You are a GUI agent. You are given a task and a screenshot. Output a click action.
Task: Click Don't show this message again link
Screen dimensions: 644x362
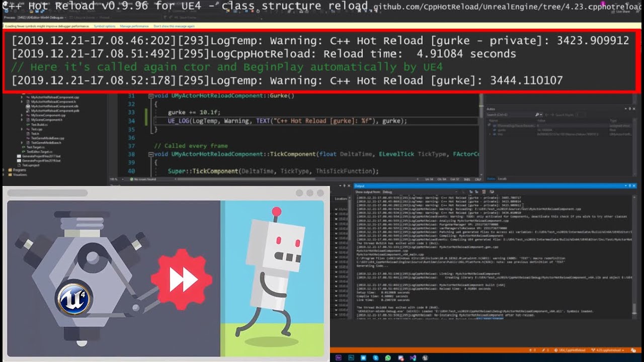click(x=174, y=26)
